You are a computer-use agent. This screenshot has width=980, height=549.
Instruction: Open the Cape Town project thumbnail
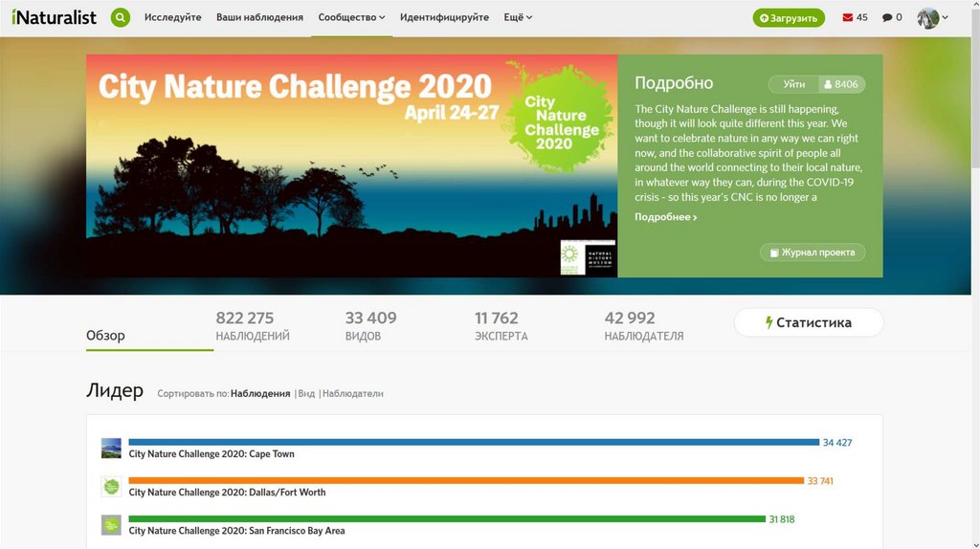pyautogui.click(x=111, y=448)
